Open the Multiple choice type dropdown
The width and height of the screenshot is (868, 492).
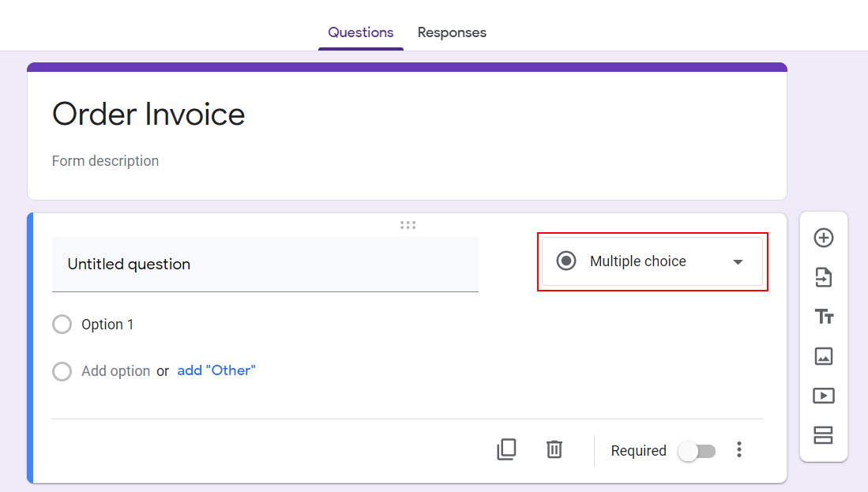(x=652, y=261)
